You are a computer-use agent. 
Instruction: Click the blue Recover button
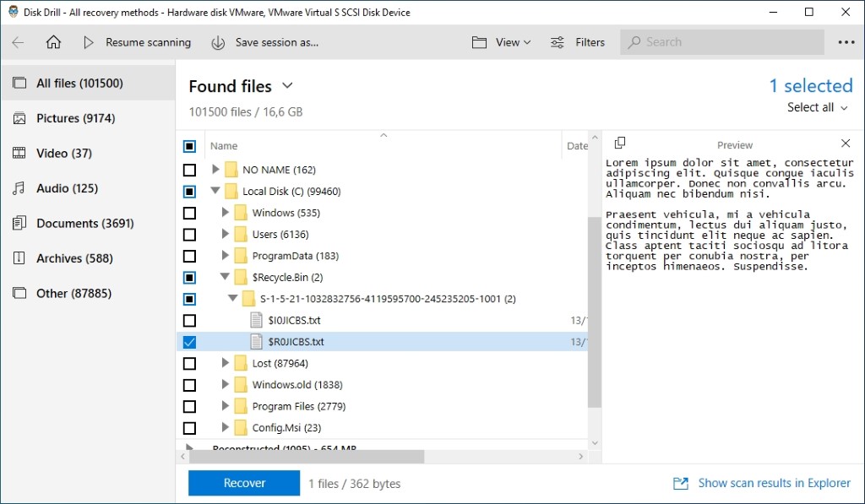coord(244,483)
